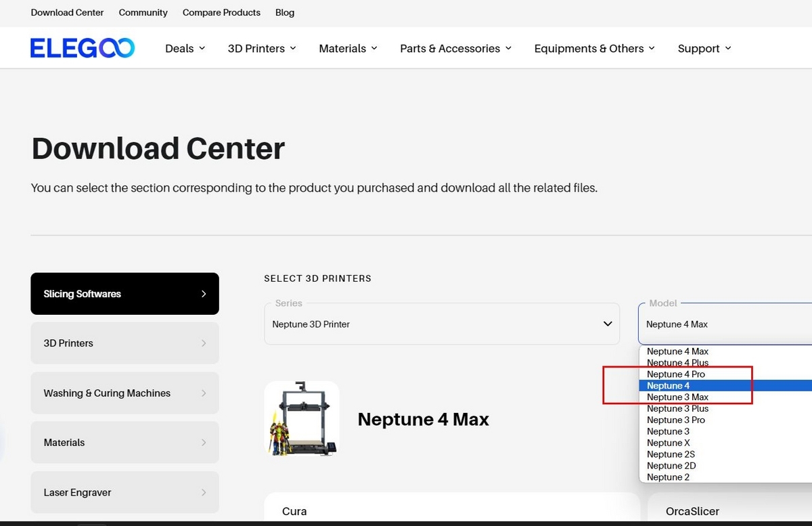
Task: Choose the highlighted Neptune 4 option
Action: click(x=725, y=386)
